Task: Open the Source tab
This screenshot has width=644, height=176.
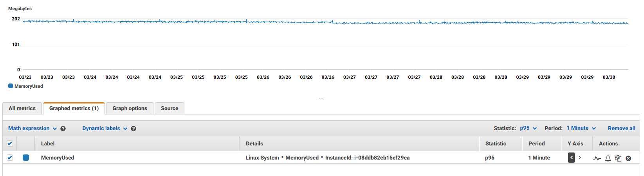Action: click(x=170, y=109)
